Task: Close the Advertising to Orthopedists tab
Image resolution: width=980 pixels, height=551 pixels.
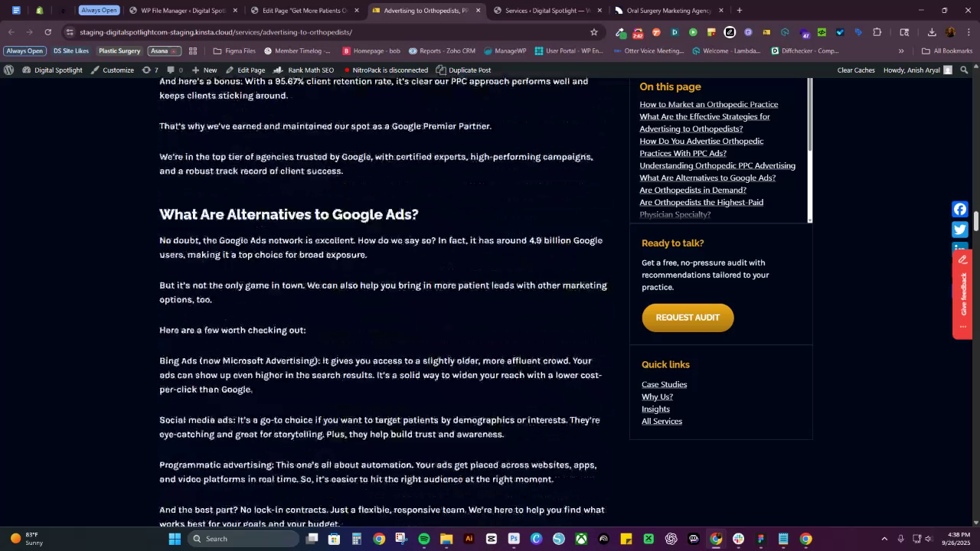Action: click(479, 11)
